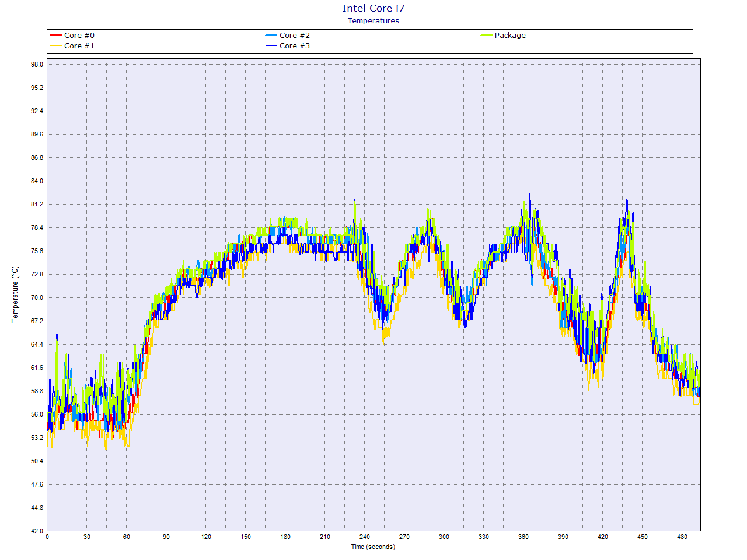The image size is (747, 560).
Task: Click the 95.2 y-axis value
Action: (x=37, y=87)
